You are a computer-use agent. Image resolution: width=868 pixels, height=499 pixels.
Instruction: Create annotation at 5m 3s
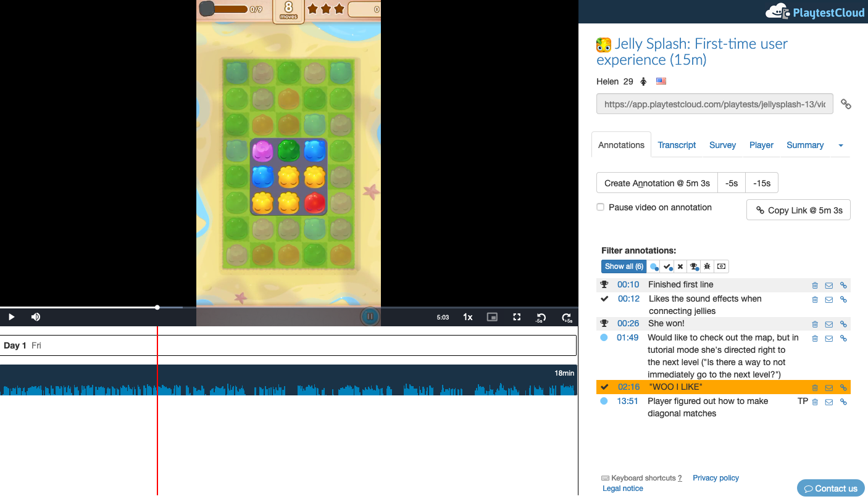(x=657, y=183)
